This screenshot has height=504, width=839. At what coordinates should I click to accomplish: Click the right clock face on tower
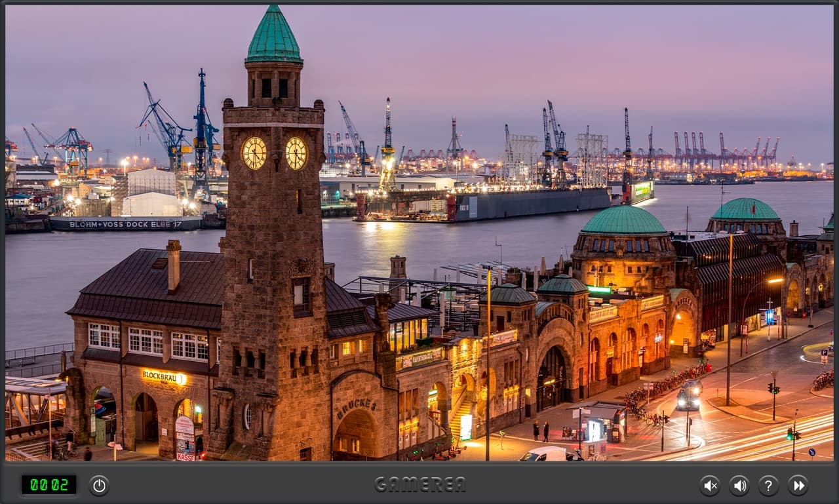point(296,153)
